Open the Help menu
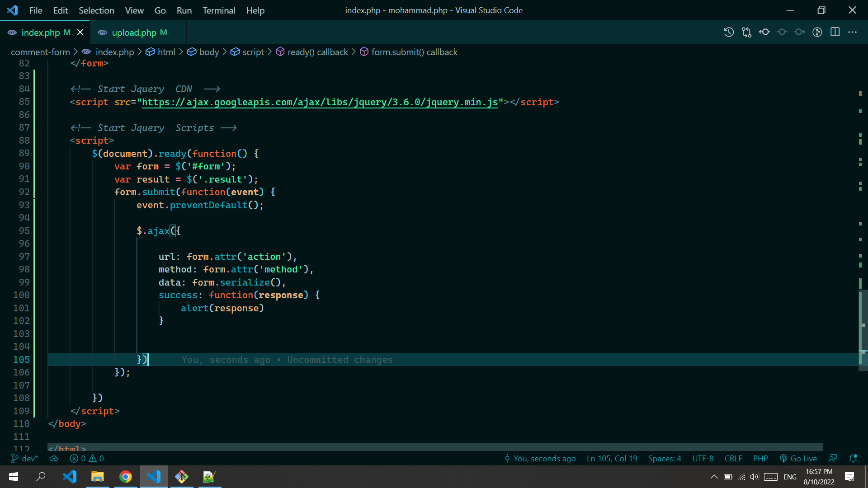The image size is (868, 488). pyautogui.click(x=255, y=10)
